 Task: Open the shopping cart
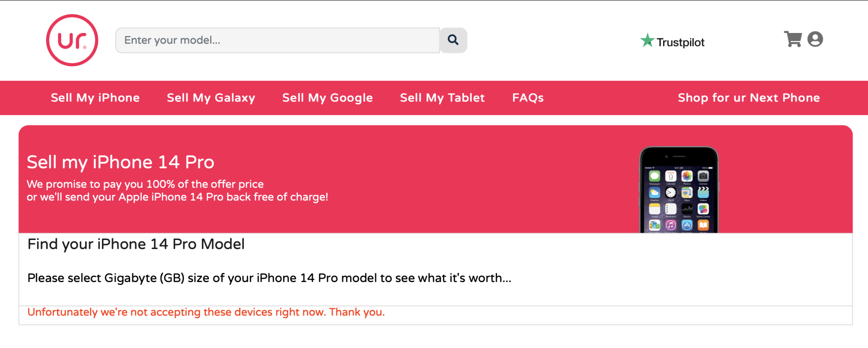[792, 39]
